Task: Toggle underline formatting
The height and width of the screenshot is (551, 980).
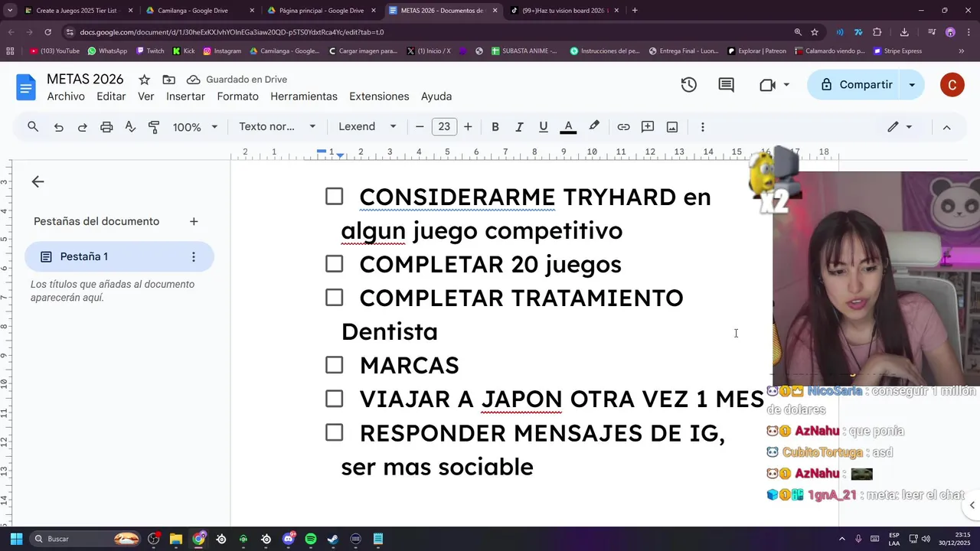Action: click(x=544, y=127)
